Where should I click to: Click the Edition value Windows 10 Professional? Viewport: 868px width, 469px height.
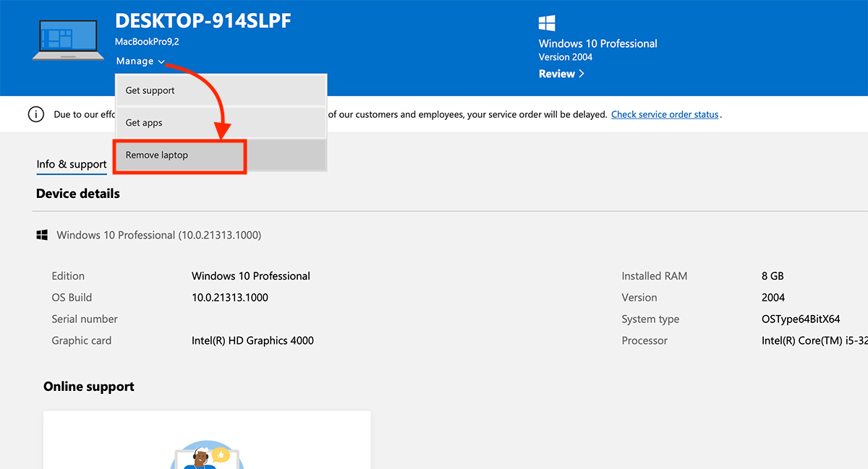click(x=251, y=276)
